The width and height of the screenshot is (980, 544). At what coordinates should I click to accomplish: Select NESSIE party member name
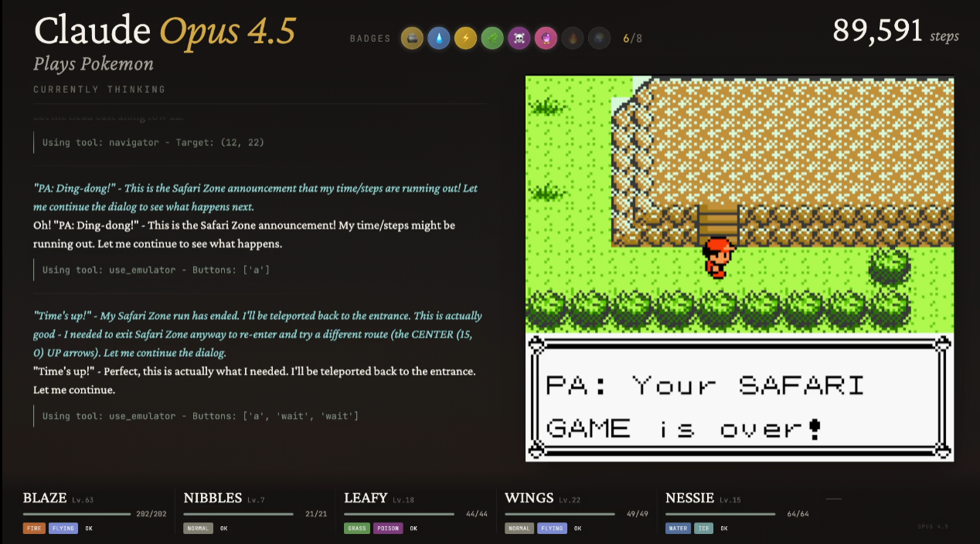[x=689, y=498]
